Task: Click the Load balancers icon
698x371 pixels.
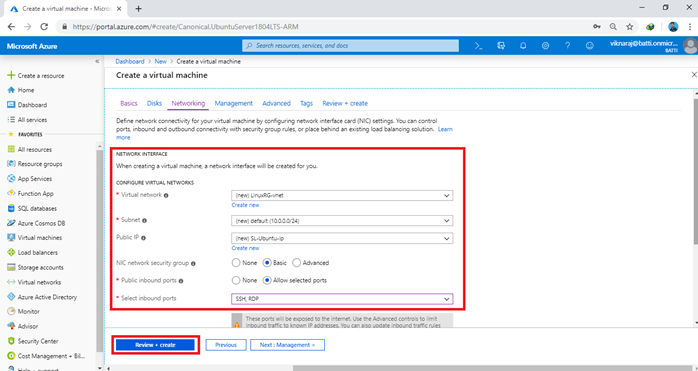Action: tap(11, 253)
